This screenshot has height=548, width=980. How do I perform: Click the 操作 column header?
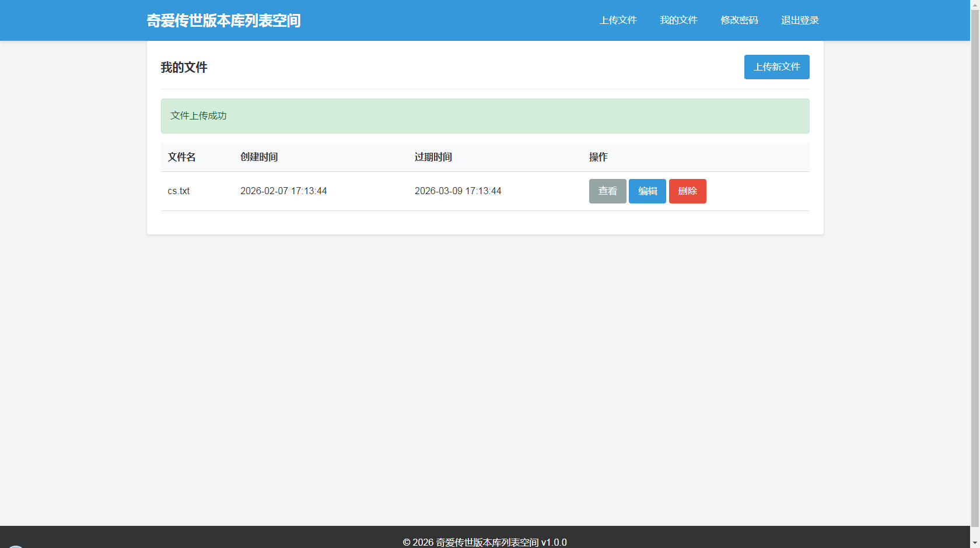(x=598, y=157)
